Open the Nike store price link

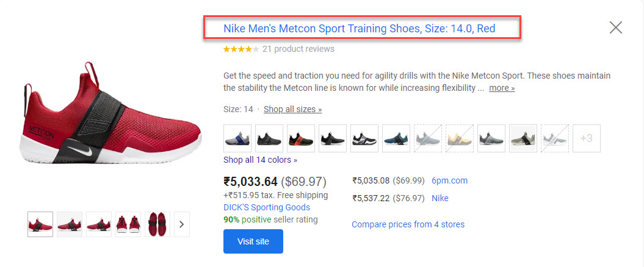point(440,198)
